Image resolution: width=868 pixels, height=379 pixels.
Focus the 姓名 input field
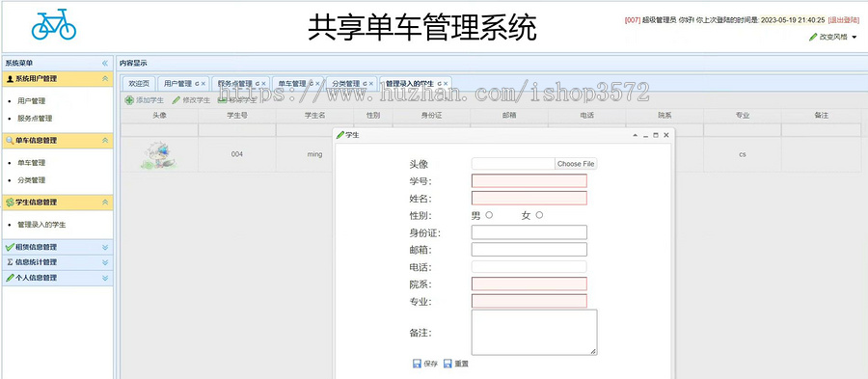(529, 198)
